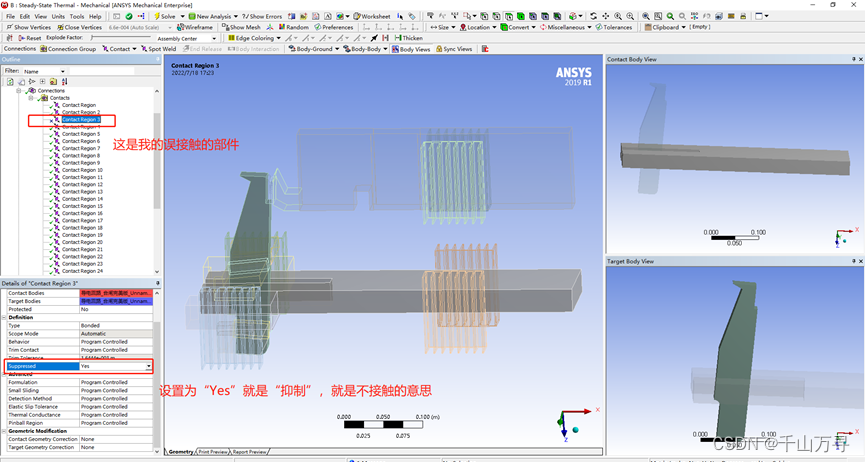
Task: Select the Face selection filter cube icon
Action: 508,16
